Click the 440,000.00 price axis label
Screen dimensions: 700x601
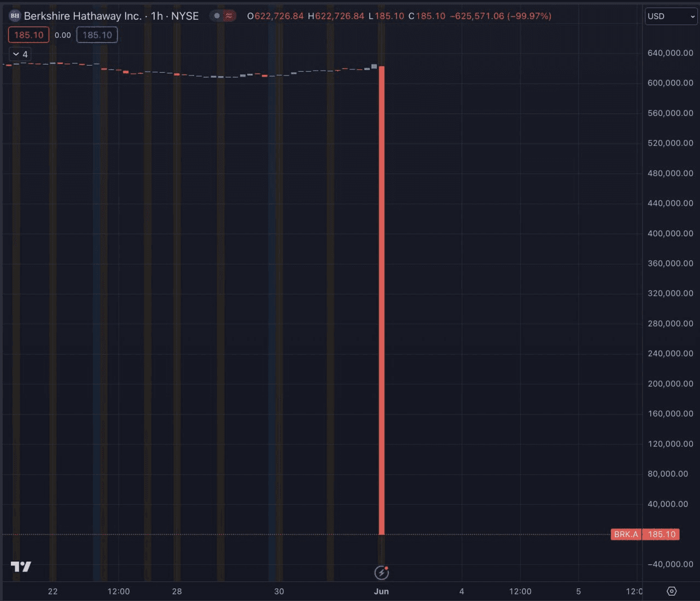click(670, 203)
